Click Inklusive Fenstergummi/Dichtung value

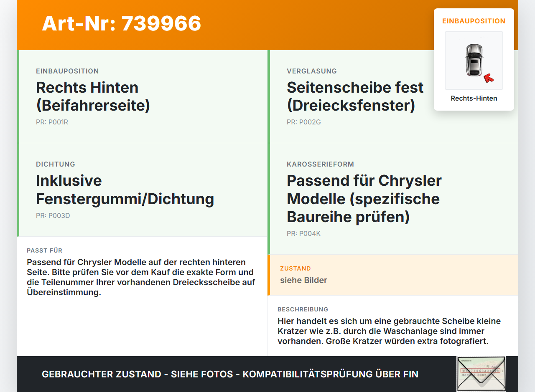pos(125,190)
